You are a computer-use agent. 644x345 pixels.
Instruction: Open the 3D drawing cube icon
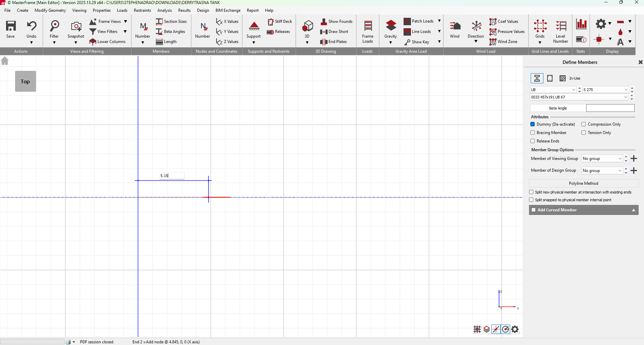tap(307, 26)
